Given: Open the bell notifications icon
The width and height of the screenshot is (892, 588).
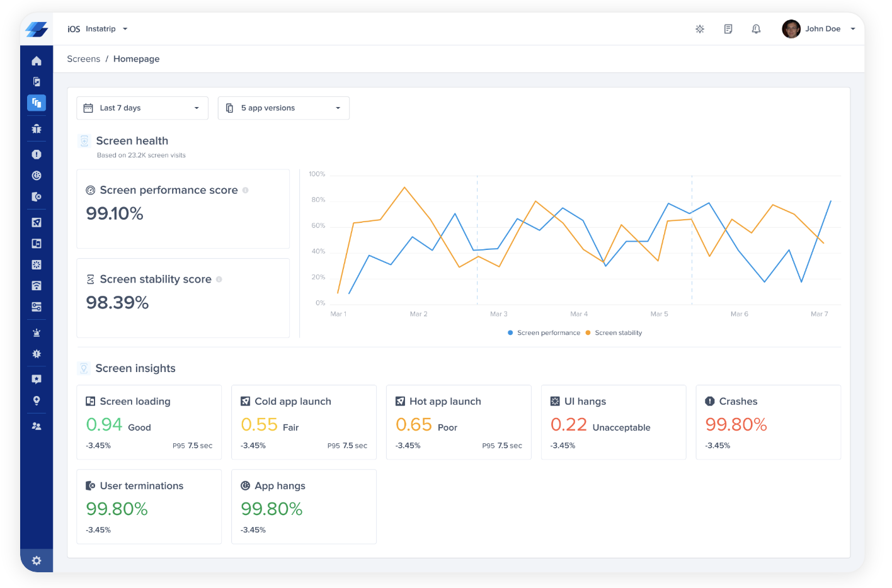Looking at the screenshot, I should click(756, 29).
